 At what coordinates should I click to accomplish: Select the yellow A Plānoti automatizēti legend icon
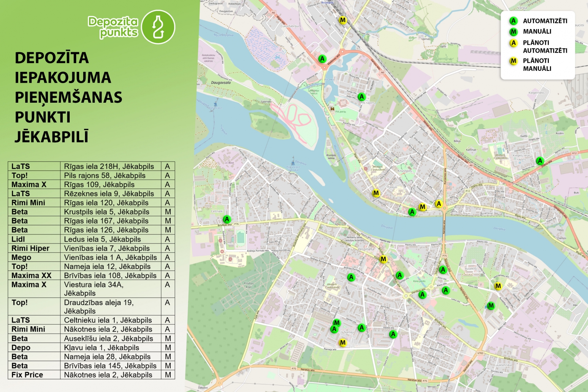(513, 43)
